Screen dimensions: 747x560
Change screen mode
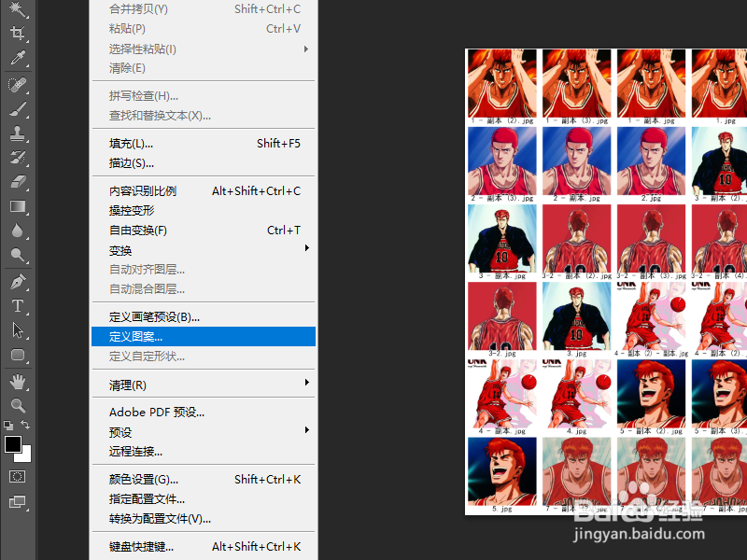pyautogui.click(x=18, y=501)
